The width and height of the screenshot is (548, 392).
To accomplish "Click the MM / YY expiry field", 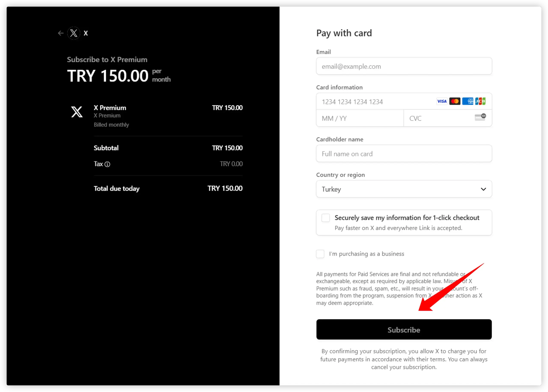I will click(x=360, y=119).
